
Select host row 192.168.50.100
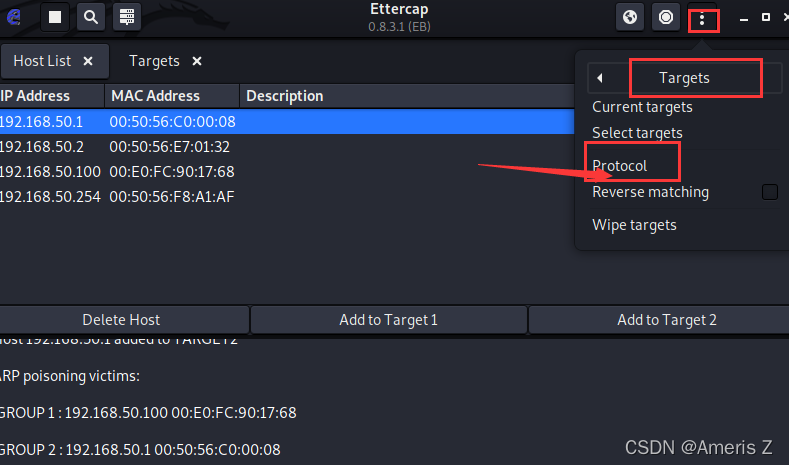(x=287, y=172)
